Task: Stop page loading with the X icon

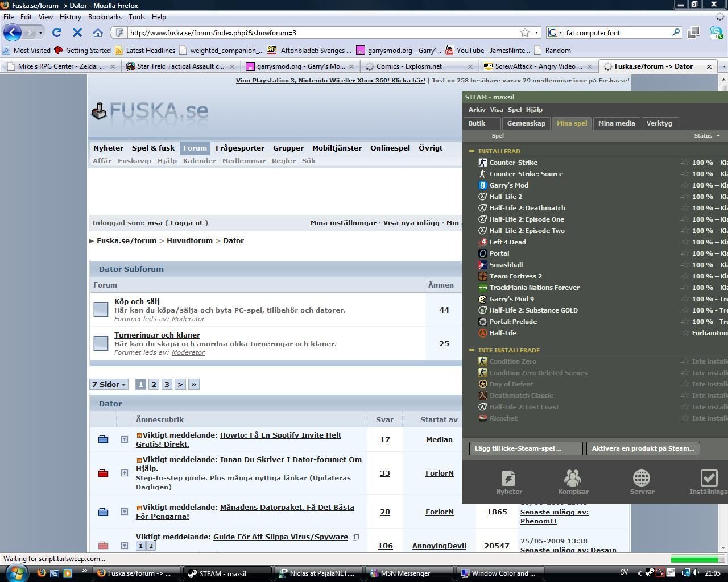Action: pos(77,33)
